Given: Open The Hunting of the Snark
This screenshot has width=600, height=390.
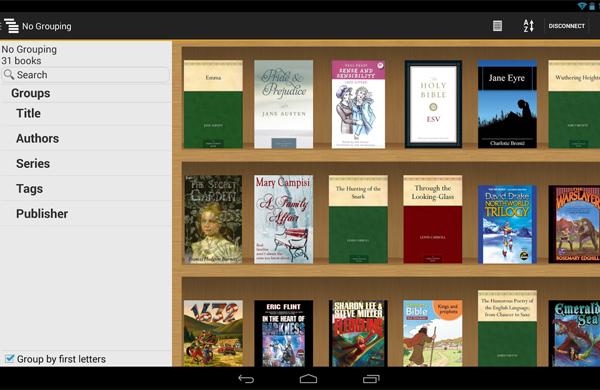Looking at the screenshot, I should tap(358, 219).
